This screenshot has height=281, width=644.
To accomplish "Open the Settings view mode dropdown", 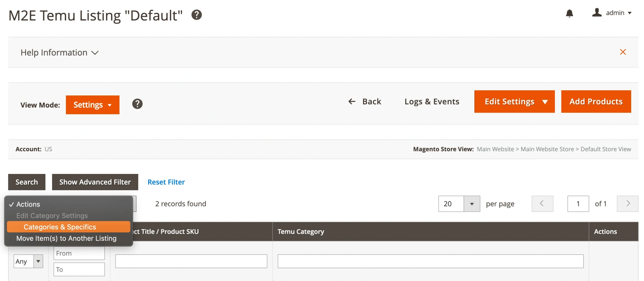I will point(92,105).
